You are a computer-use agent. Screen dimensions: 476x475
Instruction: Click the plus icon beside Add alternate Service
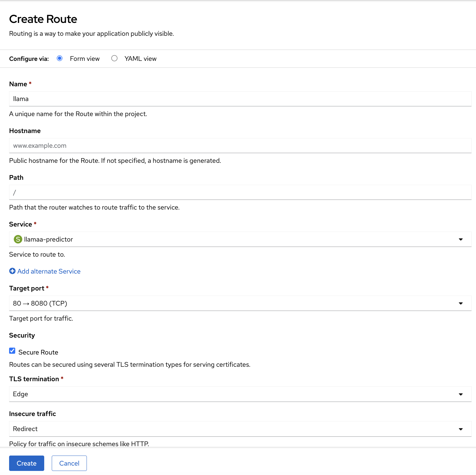click(x=12, y=271)
